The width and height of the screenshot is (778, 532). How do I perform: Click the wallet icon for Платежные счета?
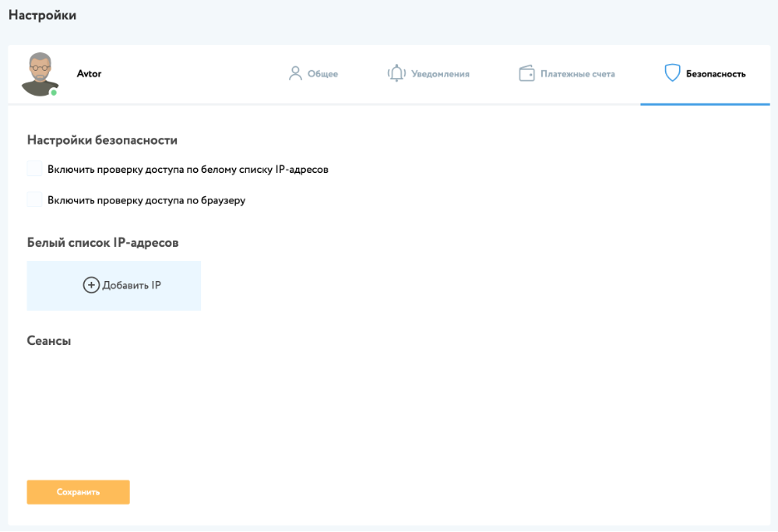coord(526,73)
